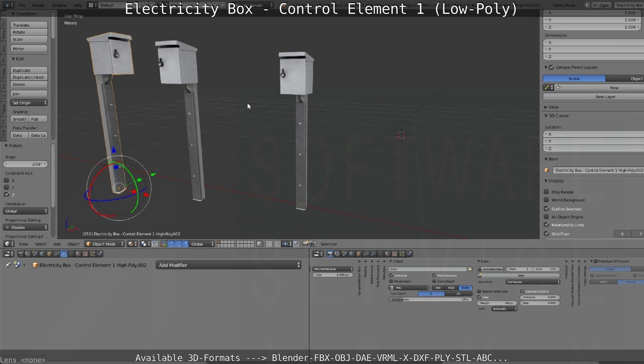
Task: Open Particles tab in Bake editor header
Action: [402, 254]
